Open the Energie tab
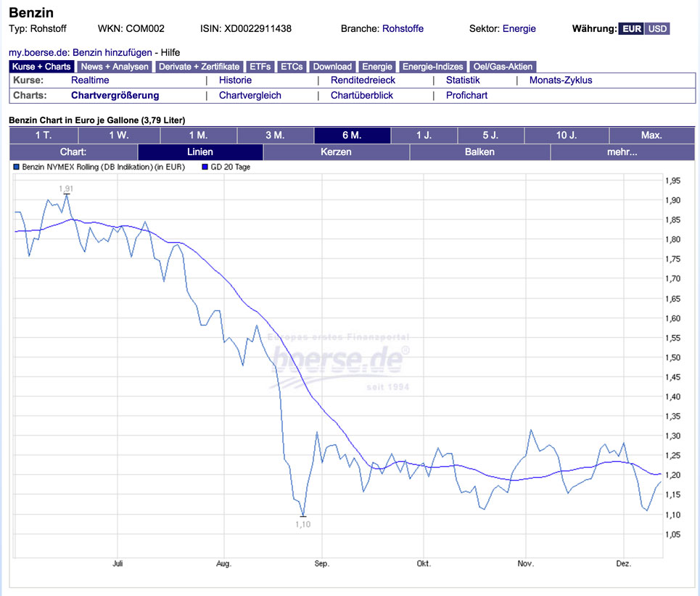 pyautogui.click(x=376, y=67)
